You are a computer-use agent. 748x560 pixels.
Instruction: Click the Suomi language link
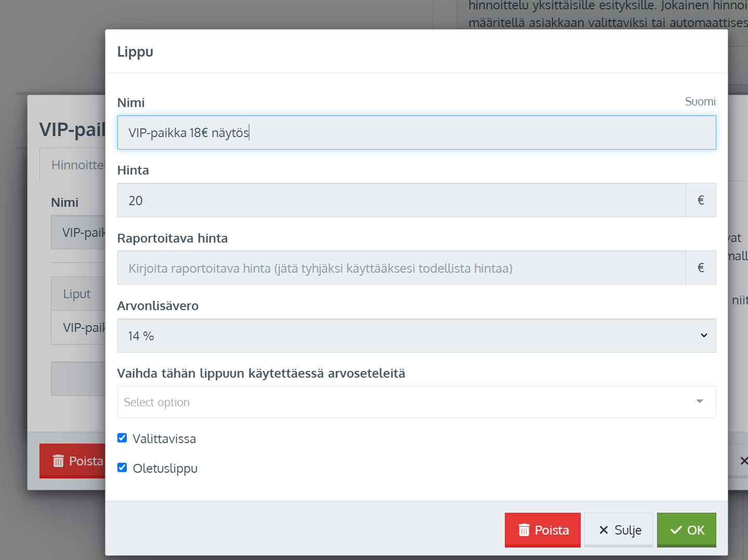pos(700,101)
